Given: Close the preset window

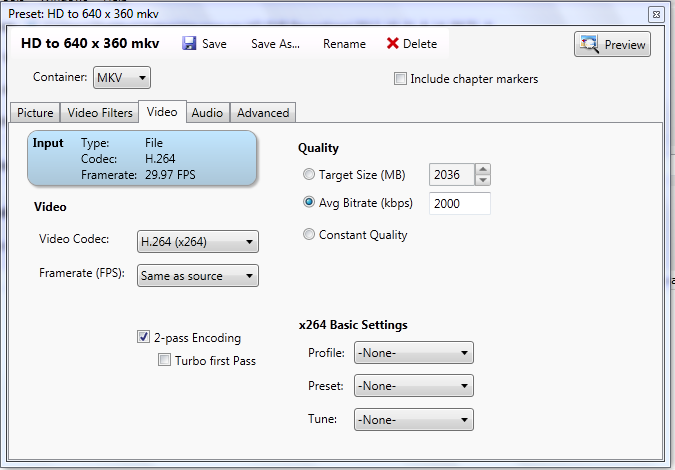Looking at the screenshot, I should [655, 14].
